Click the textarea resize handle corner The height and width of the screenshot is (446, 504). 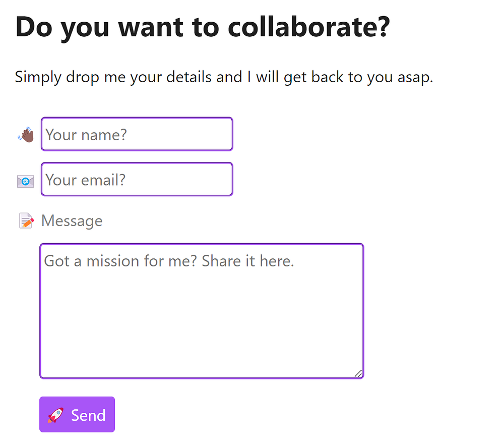358,373
